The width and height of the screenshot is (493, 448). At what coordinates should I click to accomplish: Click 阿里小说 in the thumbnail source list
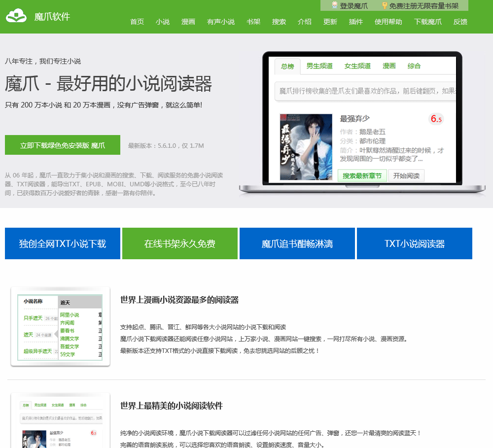(x=70, y=315)
